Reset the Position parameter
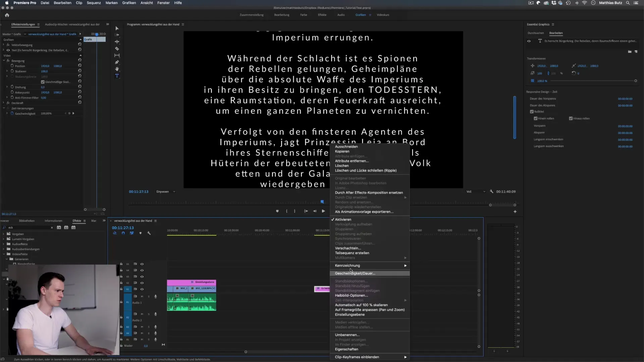The width and height of the screenshot is (644, 362). tap(80, 66)
